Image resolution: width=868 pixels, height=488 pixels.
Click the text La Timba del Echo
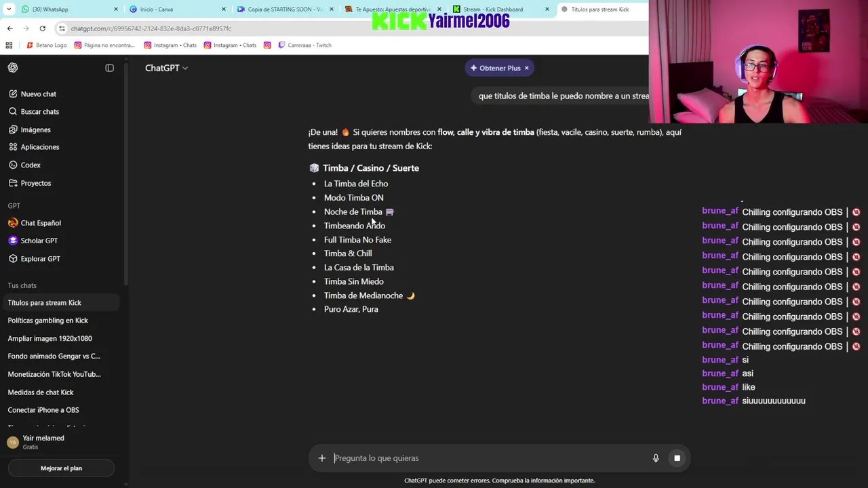(x=356, y=184)
